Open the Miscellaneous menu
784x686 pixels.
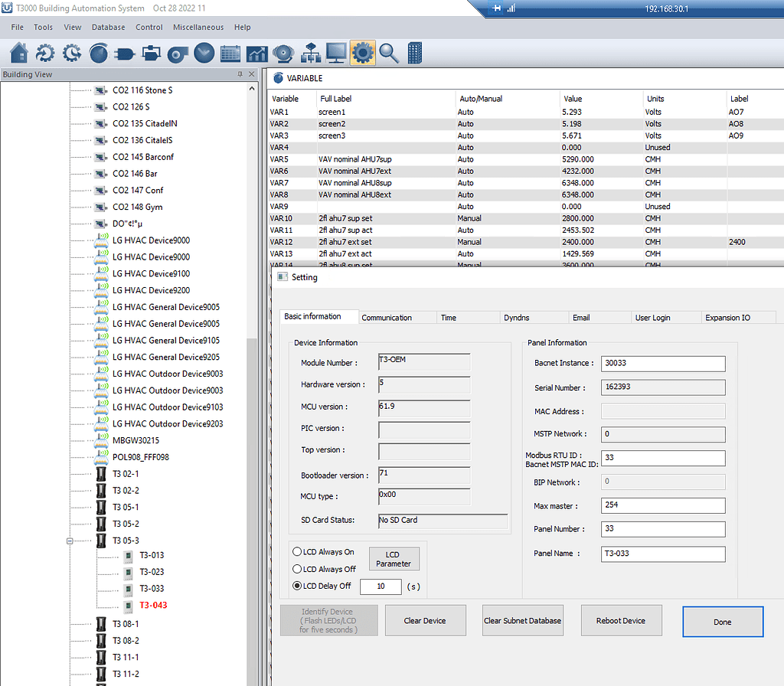point(198,27)
